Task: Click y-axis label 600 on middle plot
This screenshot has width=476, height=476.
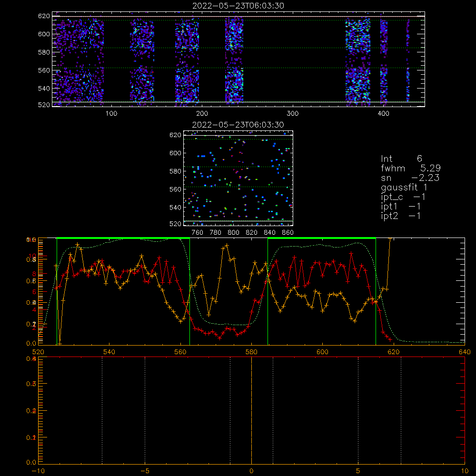Action: pyautogui.click(x=176, y=153)
